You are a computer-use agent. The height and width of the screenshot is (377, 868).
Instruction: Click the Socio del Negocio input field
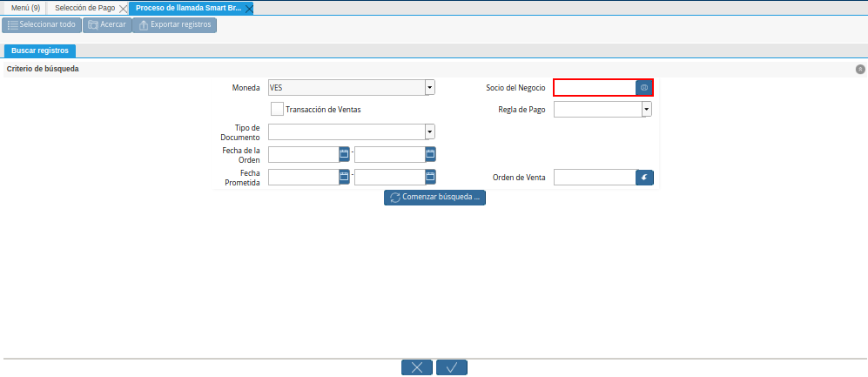tap(595, 87)
